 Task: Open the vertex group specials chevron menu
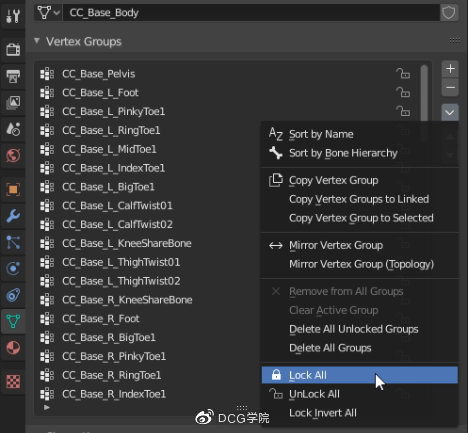450,112
